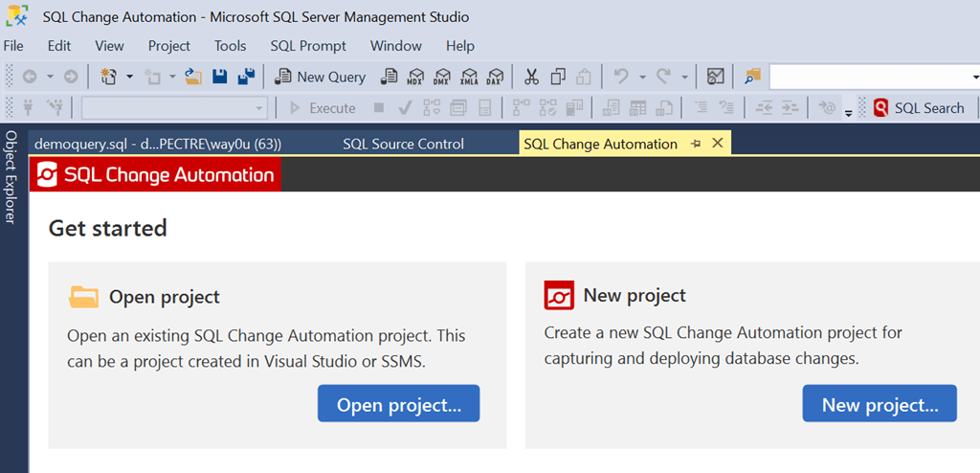Open the View menu
Image resolution: width=980 pixels, height=473 pixels.
(109, 46)
